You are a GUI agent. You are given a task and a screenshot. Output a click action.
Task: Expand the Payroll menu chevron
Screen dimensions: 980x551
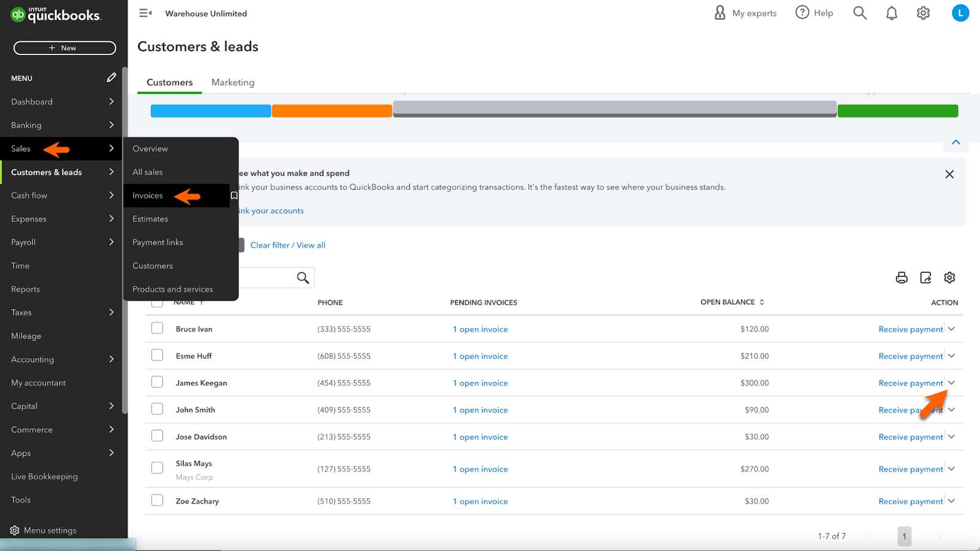[111, 242]
